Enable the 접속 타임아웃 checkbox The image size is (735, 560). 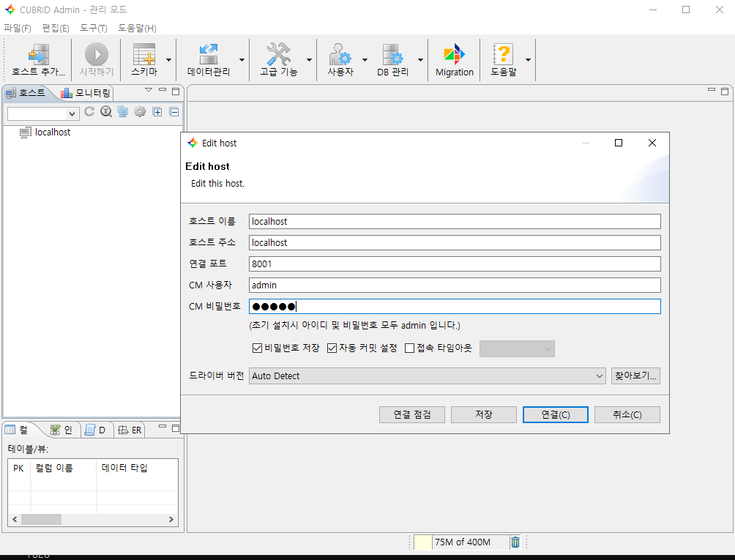click(x=410, y=348)
